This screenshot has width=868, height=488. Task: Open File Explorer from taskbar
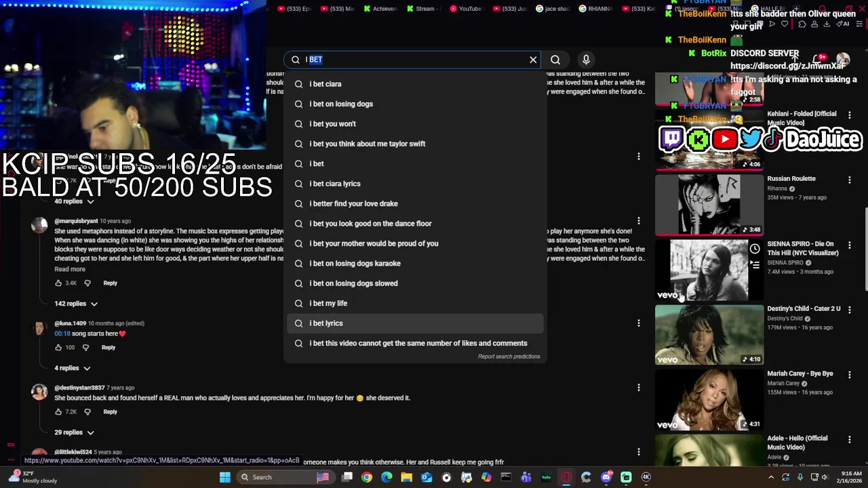pyautogui.click(x=406, y=477)
